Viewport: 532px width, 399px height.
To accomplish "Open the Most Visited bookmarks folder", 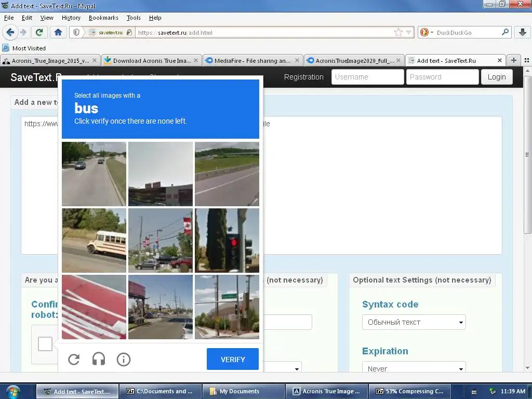I will tap(24, 48).
